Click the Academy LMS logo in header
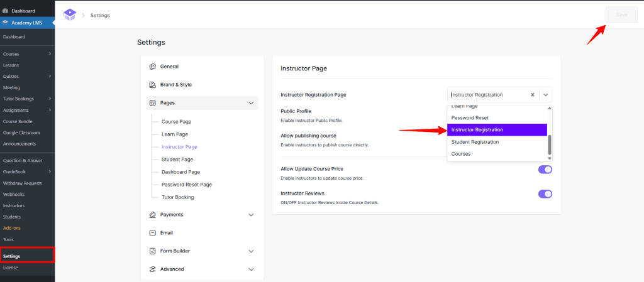This screenshot has height=282, width=644. [x=70, y=15]
